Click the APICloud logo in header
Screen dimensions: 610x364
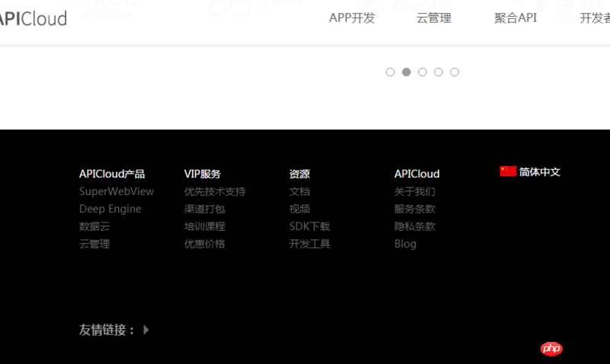pos(33,18)
